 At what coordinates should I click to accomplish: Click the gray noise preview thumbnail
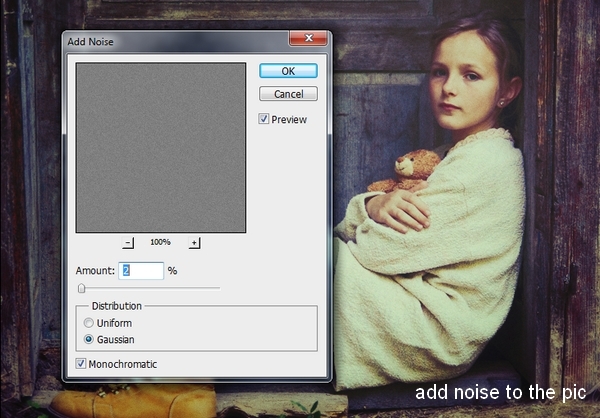pos(161,147)
